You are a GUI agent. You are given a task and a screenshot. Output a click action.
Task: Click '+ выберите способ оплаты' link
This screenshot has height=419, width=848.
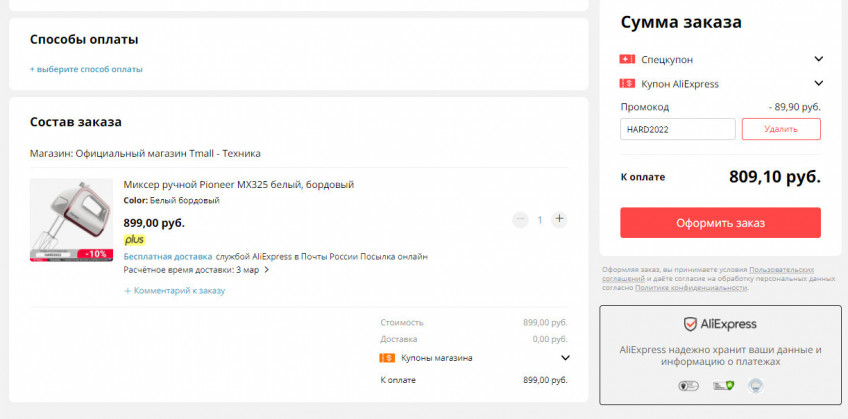tap(86, 69)
